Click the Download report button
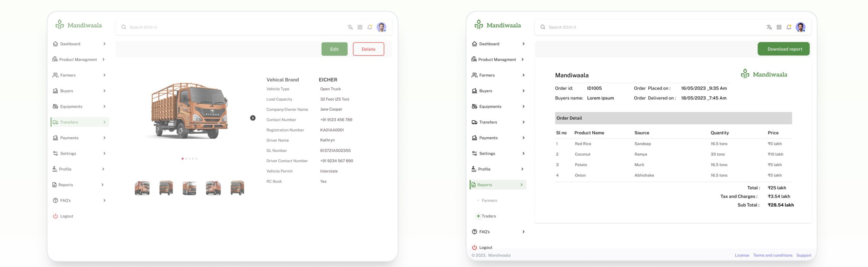The width and height of the screenshot is (868, 267). (783, 49)
